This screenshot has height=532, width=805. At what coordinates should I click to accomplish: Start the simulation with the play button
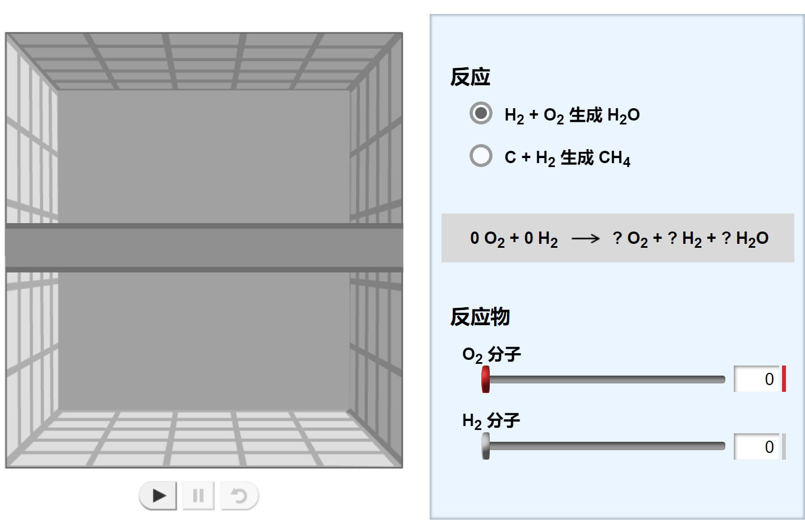point(158,496)
